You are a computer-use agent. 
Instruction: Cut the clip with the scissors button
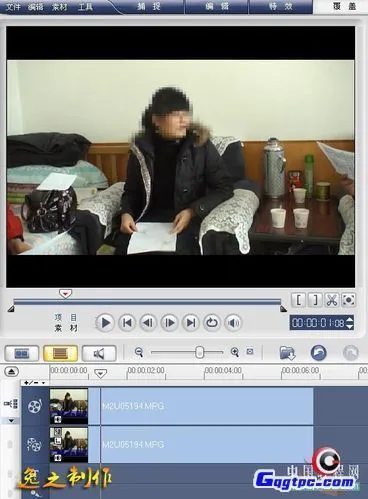pos(332,300)
